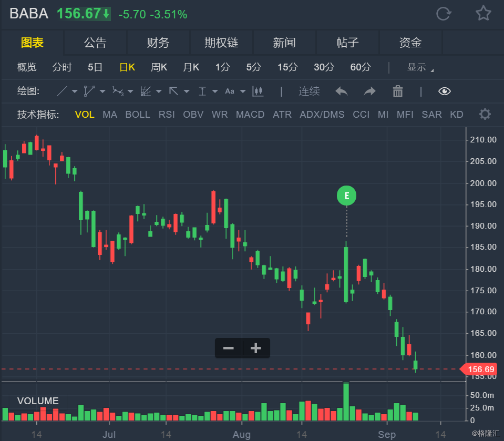Viewport: 504px width, 441px height.
Task: Enable the OBV indicator
Action: pyautogui.click(x=193, y=115)
